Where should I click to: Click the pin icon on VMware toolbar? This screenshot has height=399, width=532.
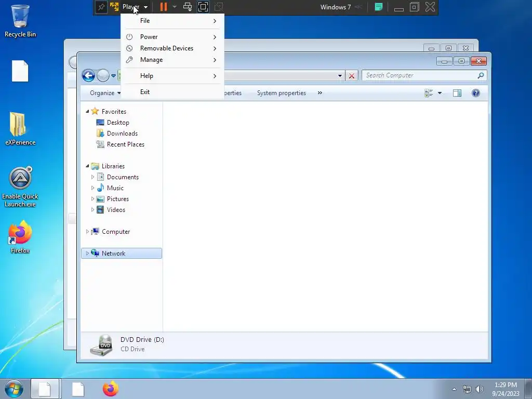pyautogui.click(x=101, y=7)
